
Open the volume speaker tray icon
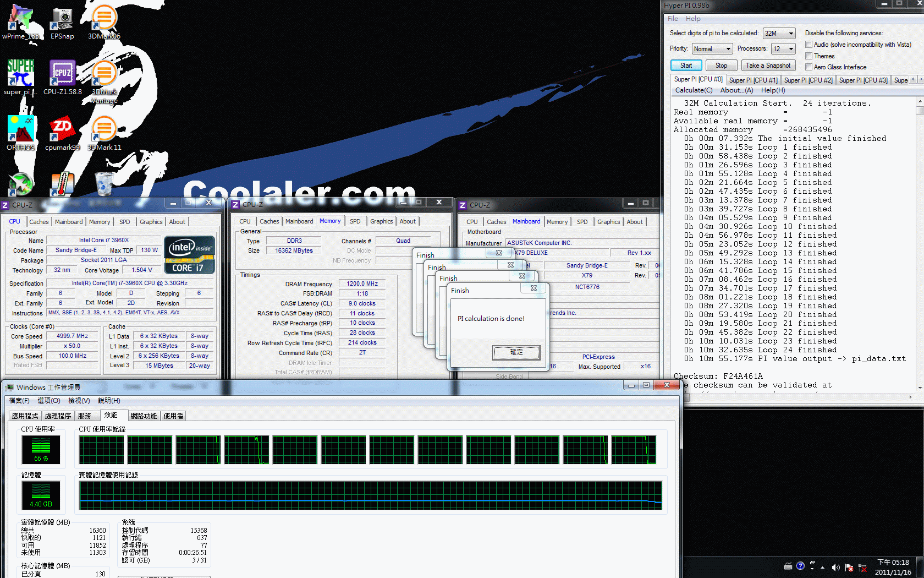coord(835,567)
